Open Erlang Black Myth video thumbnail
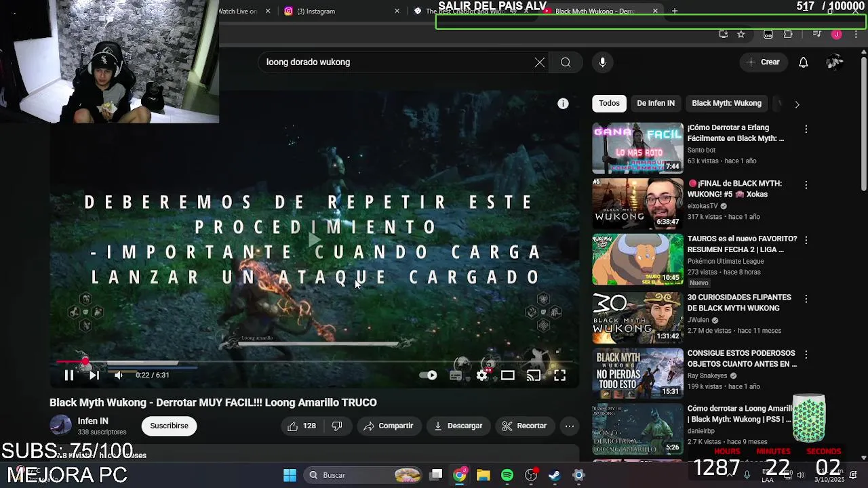868x488 pixels. tap(637, 148)
